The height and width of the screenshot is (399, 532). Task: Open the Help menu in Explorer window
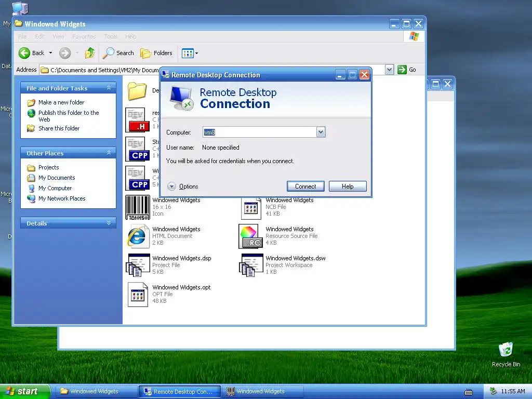pos(130,36)
